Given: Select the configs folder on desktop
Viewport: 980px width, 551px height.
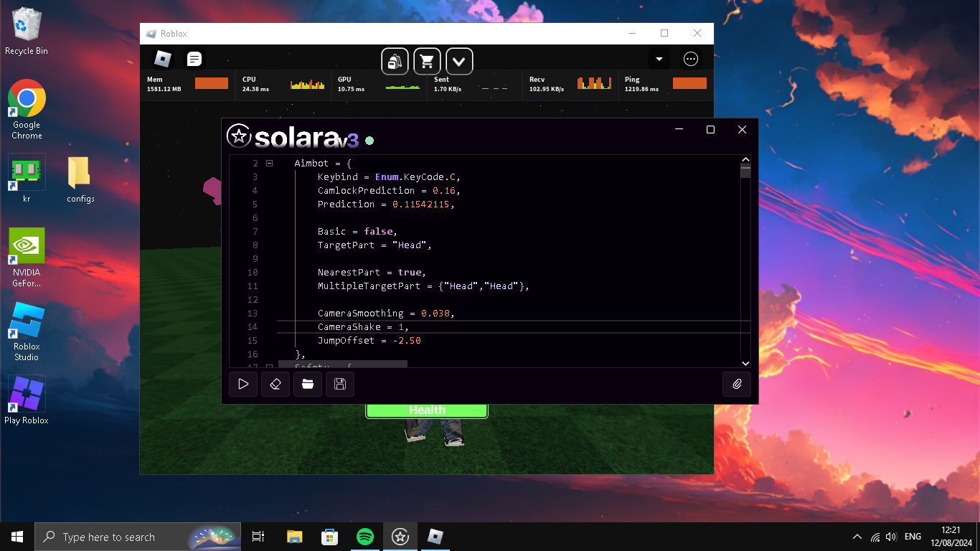Looking at the screenshot, I should pos(80,179).
